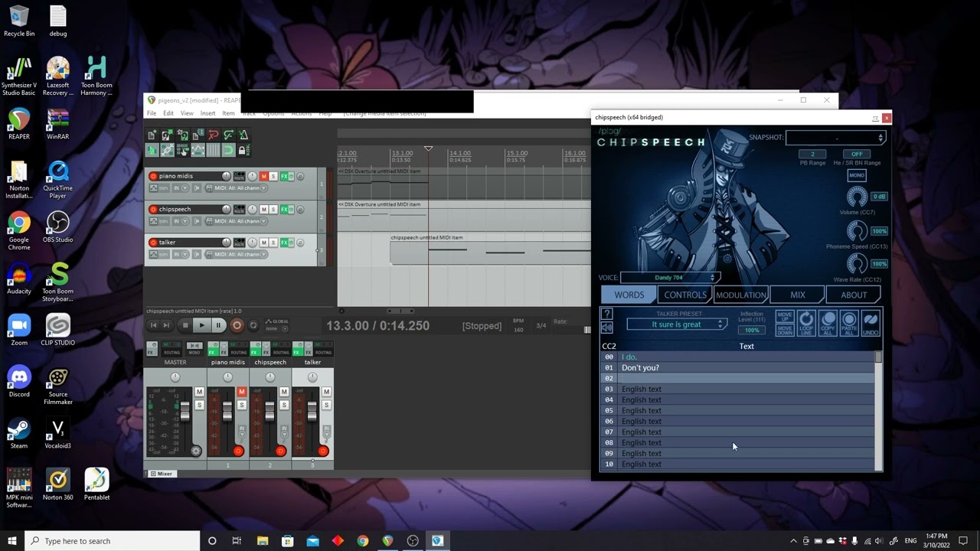Switch to the Controls tab

point(684,295)
